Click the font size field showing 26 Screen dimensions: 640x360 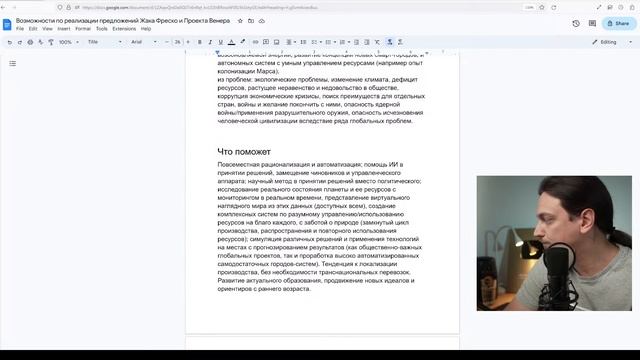click(177, 42)
